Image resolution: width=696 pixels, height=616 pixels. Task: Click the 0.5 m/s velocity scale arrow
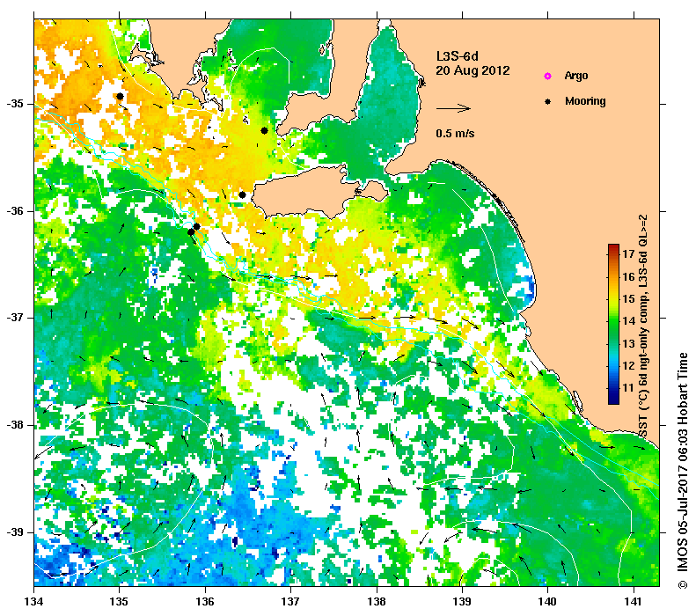[453, 108]
